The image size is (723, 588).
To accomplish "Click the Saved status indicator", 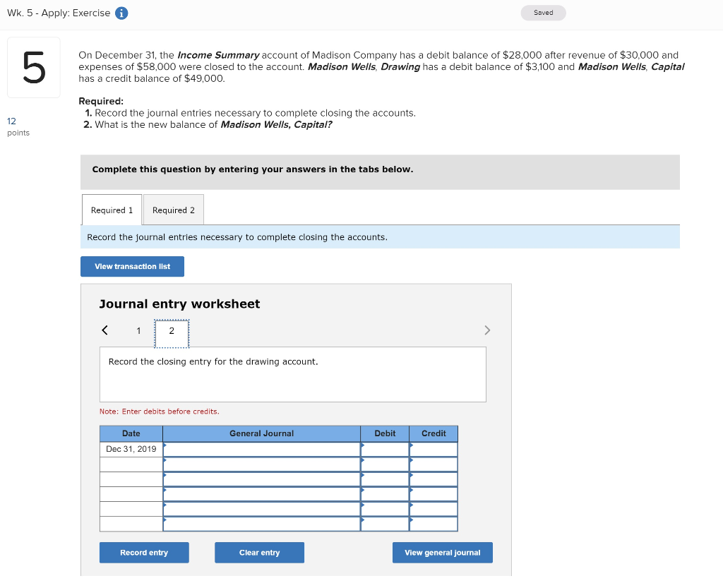I will tap(543, 12).
